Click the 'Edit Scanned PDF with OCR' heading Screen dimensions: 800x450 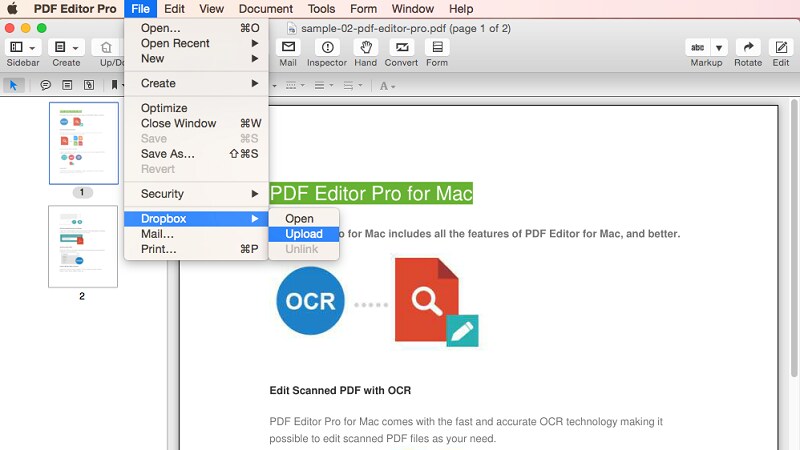[340, 390]
